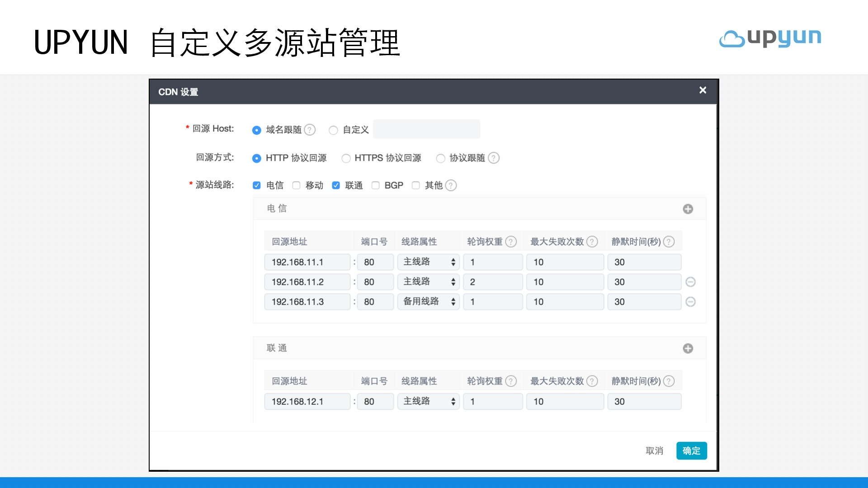Click silence time field of 192.168.12.1
868x488 pixels.
(x=644, y=402)
